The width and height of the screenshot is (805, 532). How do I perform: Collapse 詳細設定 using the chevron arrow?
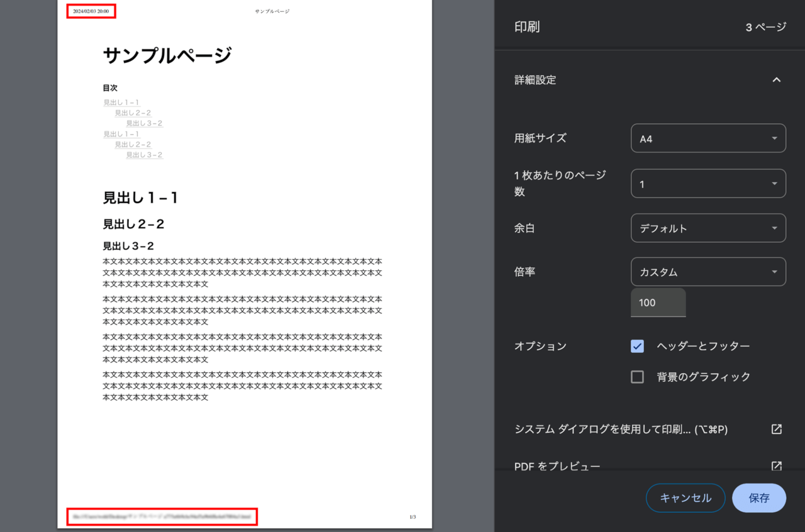776,80
